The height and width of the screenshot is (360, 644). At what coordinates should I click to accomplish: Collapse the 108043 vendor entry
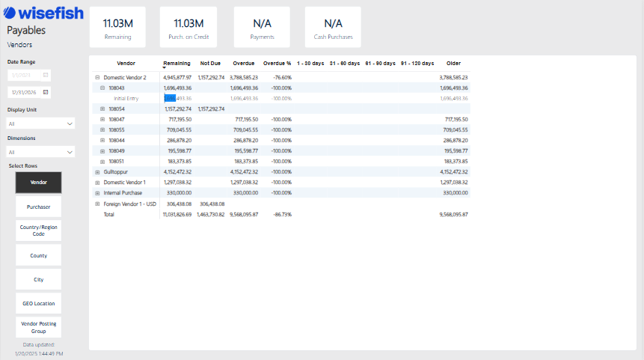(102, 88)
